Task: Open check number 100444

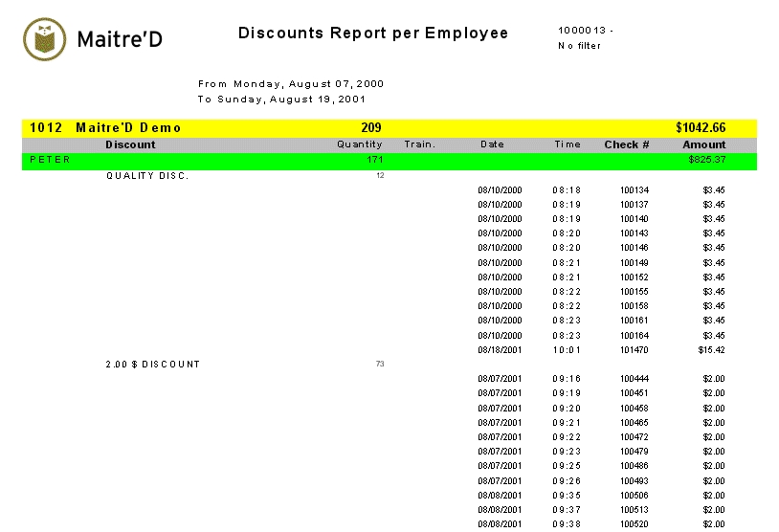Action: pyautogui.click(x=634, y=379)
